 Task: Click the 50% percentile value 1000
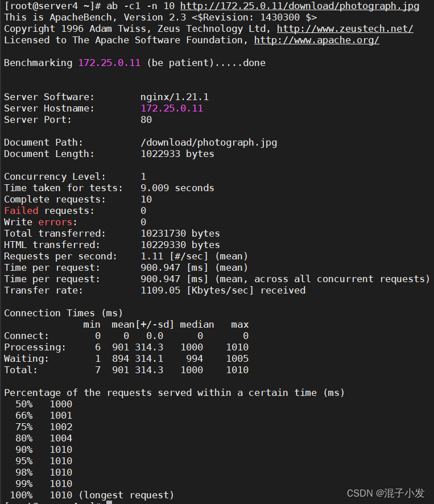point(61,404)
